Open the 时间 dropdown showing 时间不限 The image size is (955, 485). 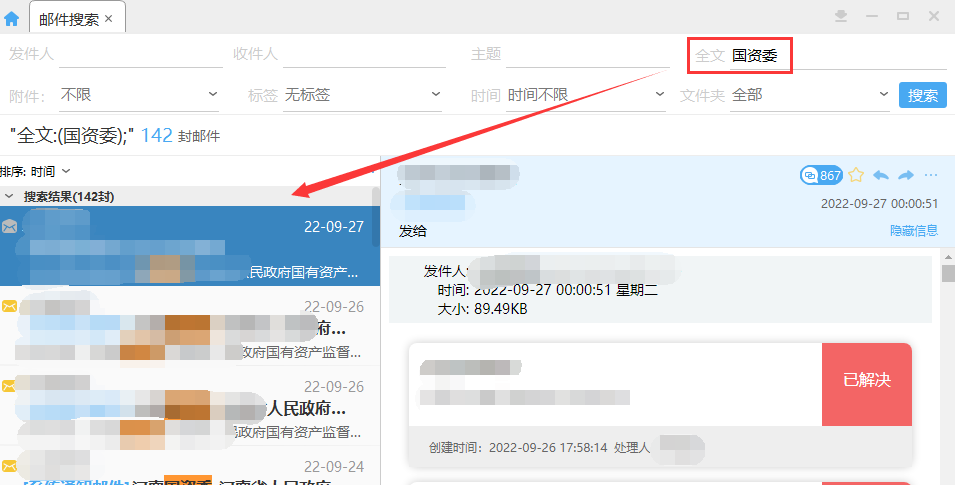(586, 95)
